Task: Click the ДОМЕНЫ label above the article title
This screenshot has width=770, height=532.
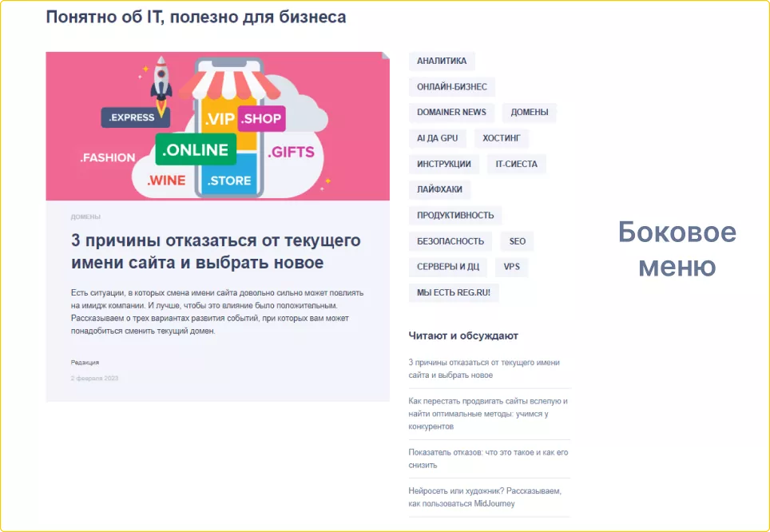Action: click(x=84, y=214)
